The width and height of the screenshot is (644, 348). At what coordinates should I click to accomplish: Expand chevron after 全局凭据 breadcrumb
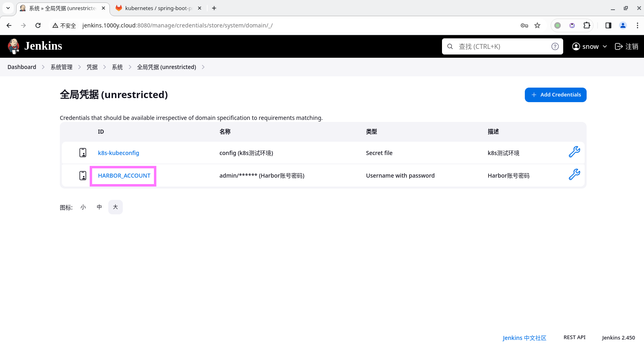203,67
